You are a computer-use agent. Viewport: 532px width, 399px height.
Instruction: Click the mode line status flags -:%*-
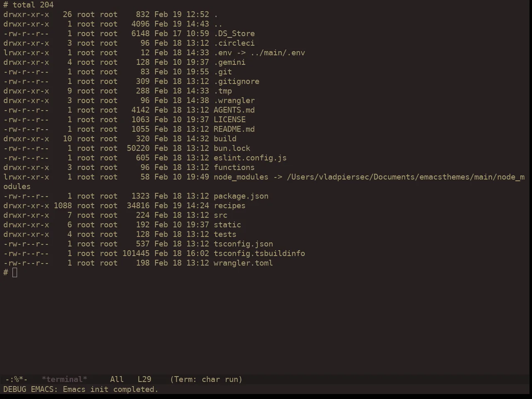coord(16,379)
